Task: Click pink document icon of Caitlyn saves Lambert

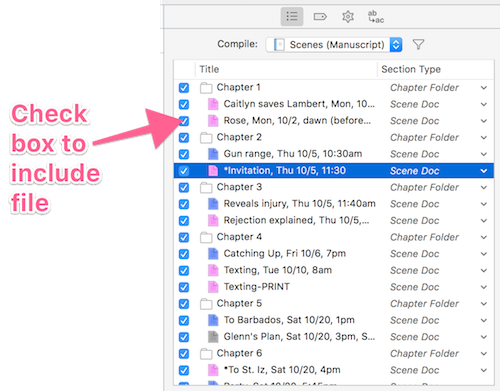Action: point(213,104)
